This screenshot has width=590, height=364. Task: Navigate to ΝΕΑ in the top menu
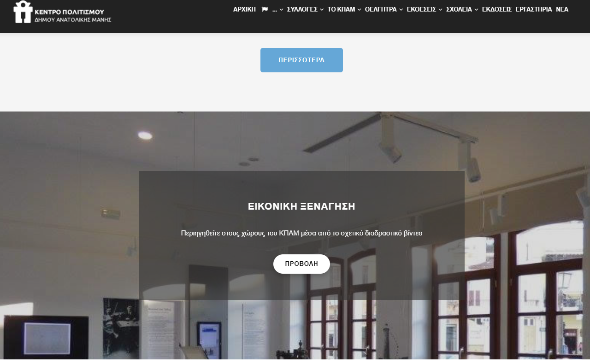pos(562,9)
